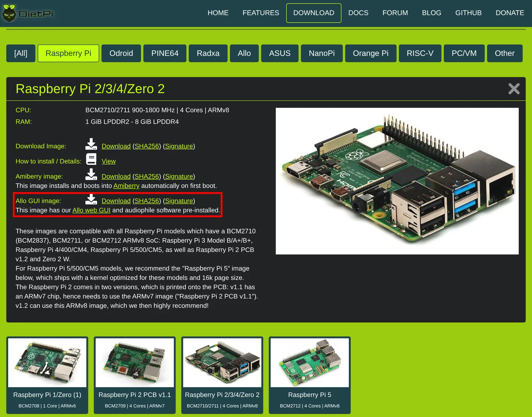Show Allo devices tab
Screen dimensions: 532x417
coord(244,53)
